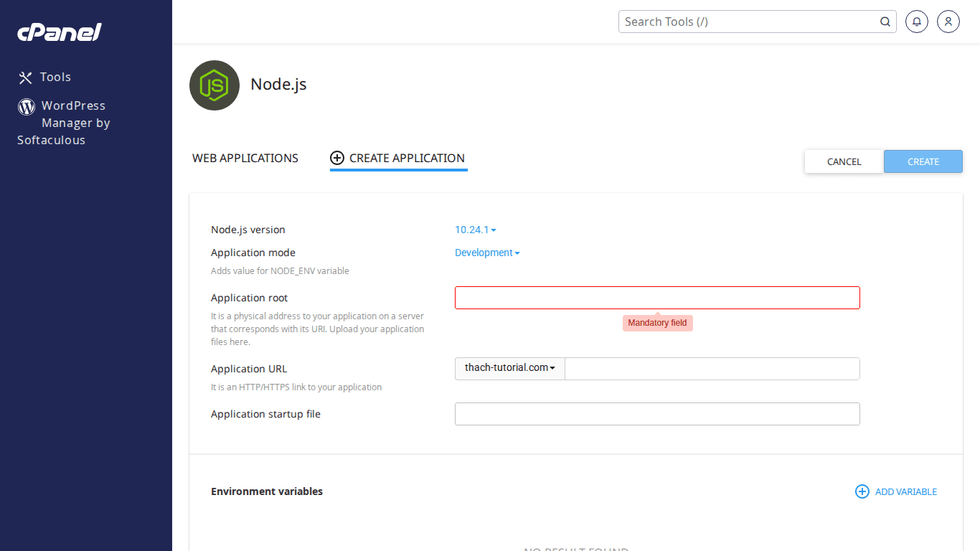Open the user account menu
The image size is (980, 551).
[948, 22]
